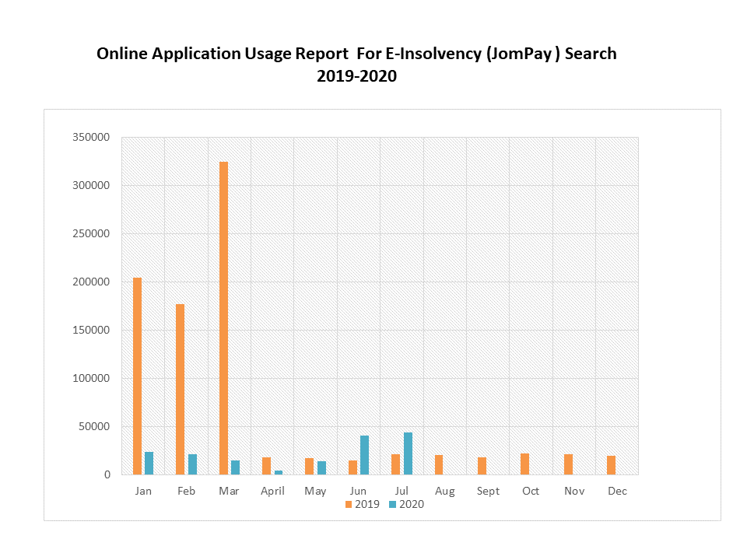Select the 250000 vertical axis label
The image size is (747, 560).
tap(91, 234)
